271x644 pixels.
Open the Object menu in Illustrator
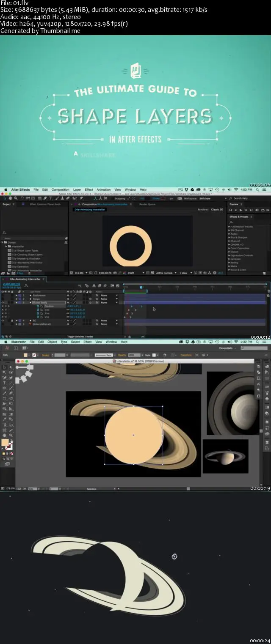tap(52, 342)
